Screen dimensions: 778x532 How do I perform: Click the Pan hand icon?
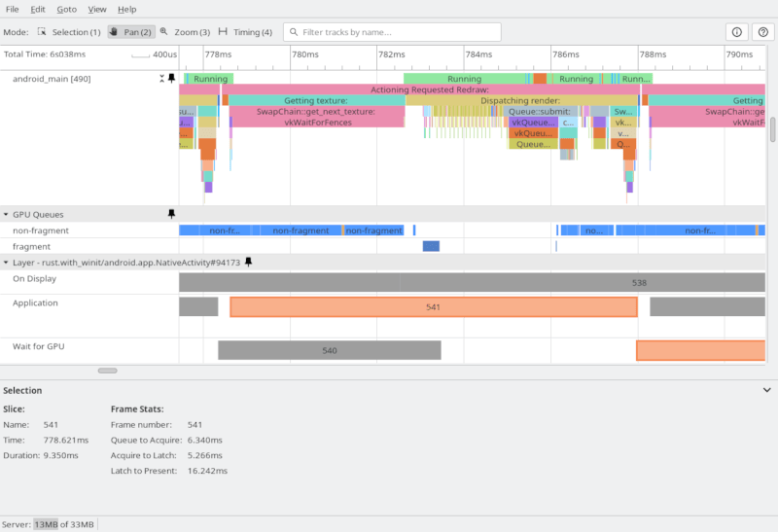click(x=114, y=32)
